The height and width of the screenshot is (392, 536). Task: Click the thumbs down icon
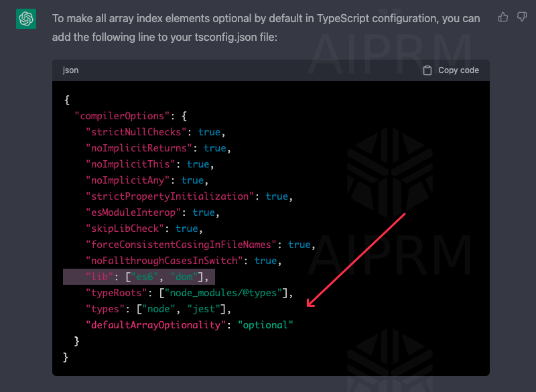[x=522, y=17]
